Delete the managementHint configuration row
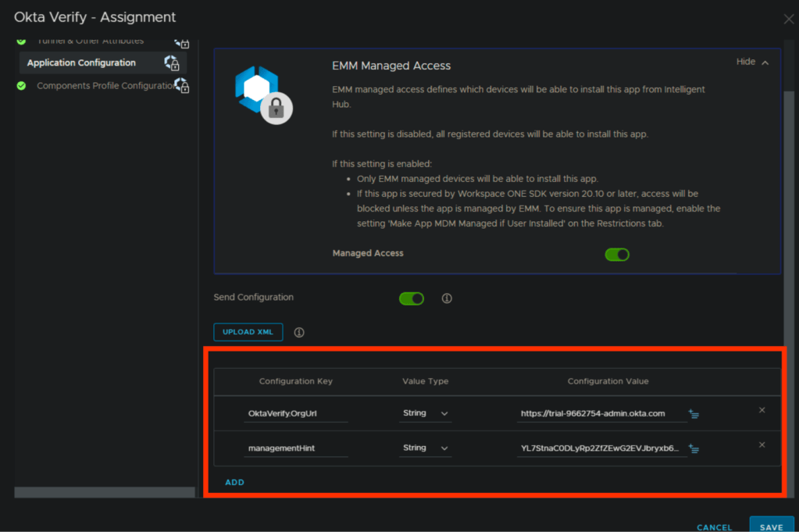 pyautogui.click(x=762, y=445)
